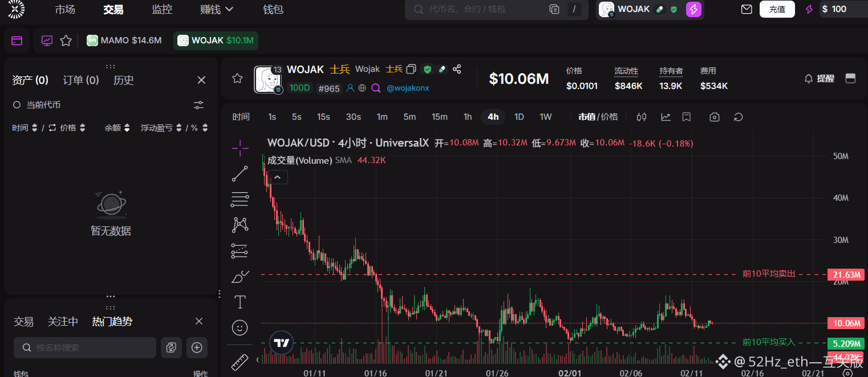Select the pattern drawing tool
The height and width of the screenshot is (377, 868).
[x=240, y=225]
